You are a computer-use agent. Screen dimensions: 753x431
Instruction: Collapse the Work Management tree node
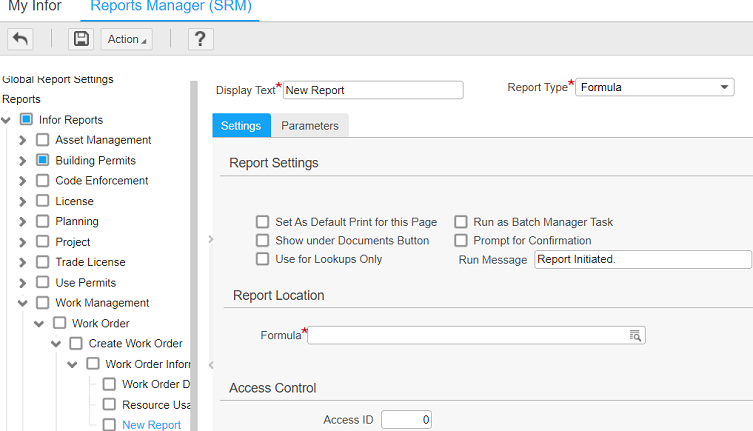click(23, 303)
